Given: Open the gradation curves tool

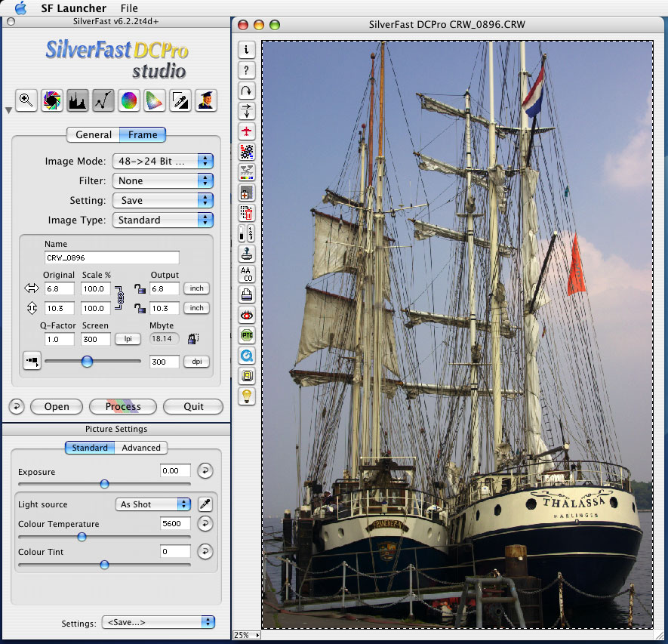Looking at the screenshot, I should click(103, 100).
